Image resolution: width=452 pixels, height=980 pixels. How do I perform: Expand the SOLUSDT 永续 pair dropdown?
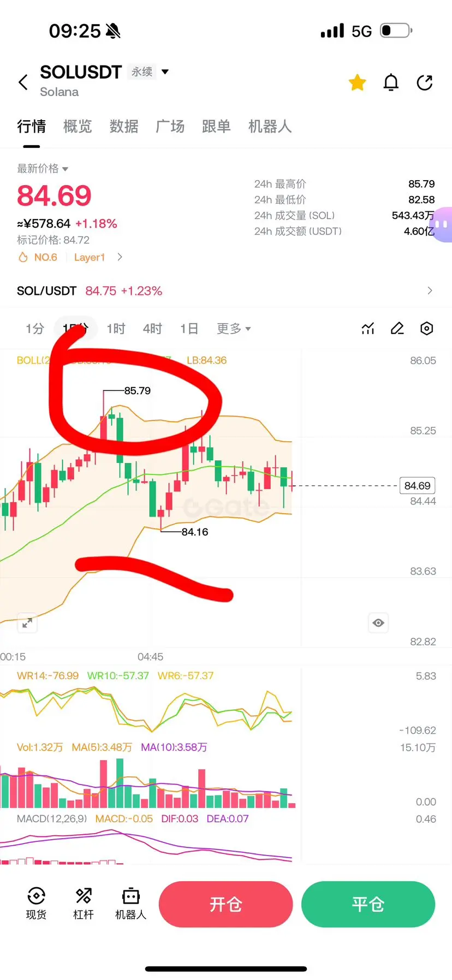(165, 72)
